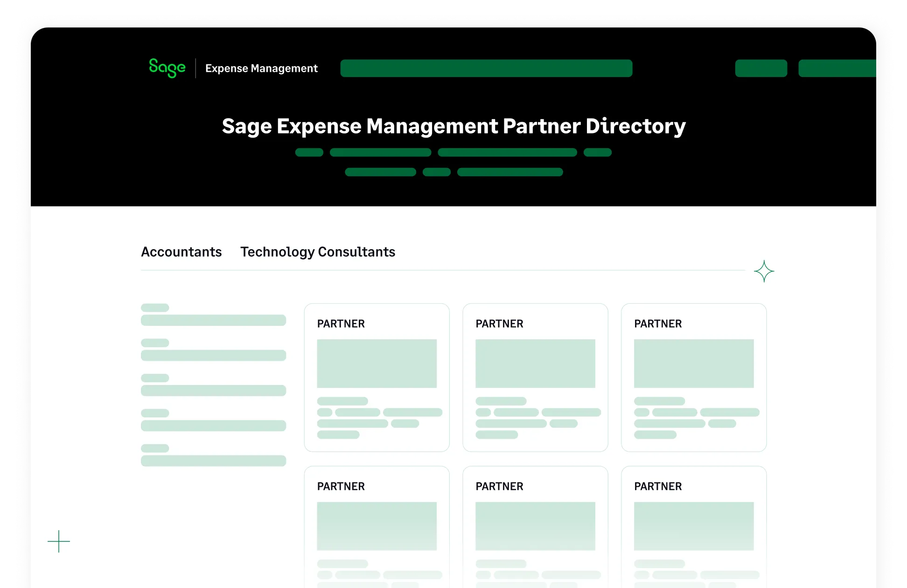Click the crosshair plus icon at bottom left
907x588 pixels.
point(58,542)
